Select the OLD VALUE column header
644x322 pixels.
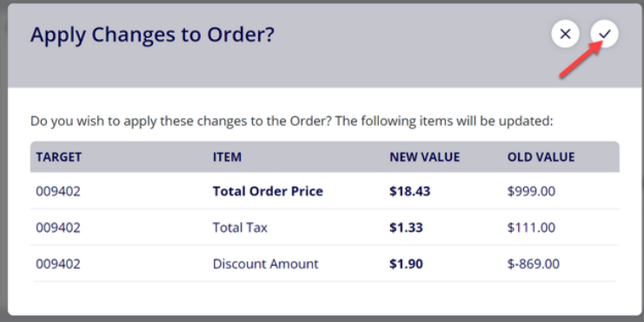[541, 157]
